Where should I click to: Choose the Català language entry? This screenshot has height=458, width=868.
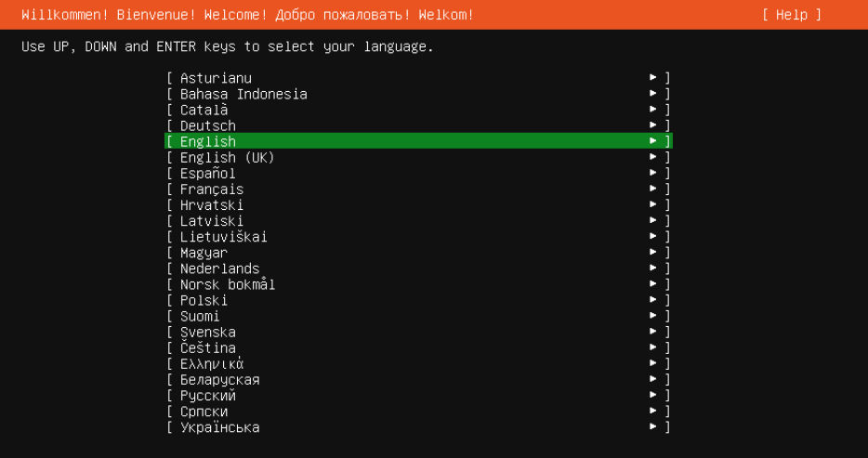point(204,110)
